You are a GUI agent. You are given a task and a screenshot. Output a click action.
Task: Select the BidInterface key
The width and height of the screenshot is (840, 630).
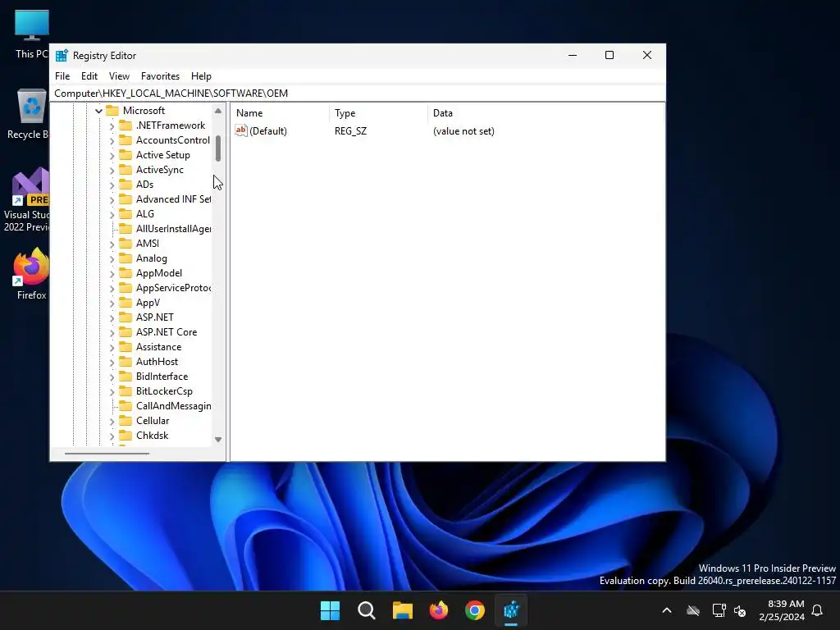[x=162, y=377]
